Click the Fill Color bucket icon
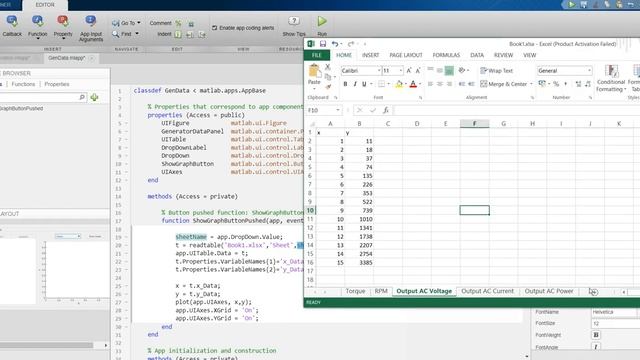 (x=399, y=84)
